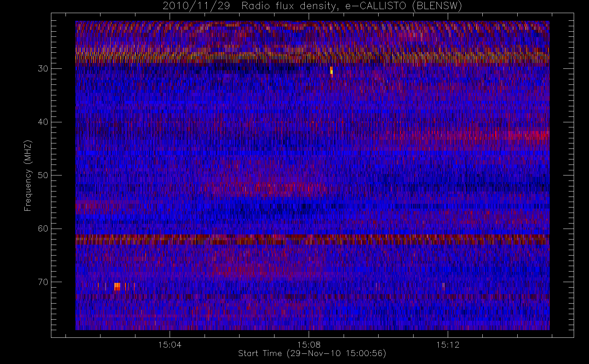Click the bright yellow burst spot near 30 MHz
The image size is (589, 364).
click(331, 70)
